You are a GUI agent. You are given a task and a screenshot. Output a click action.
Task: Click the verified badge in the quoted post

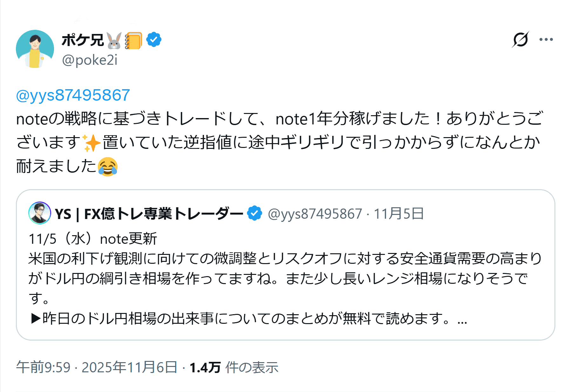[x=254, y=213]
